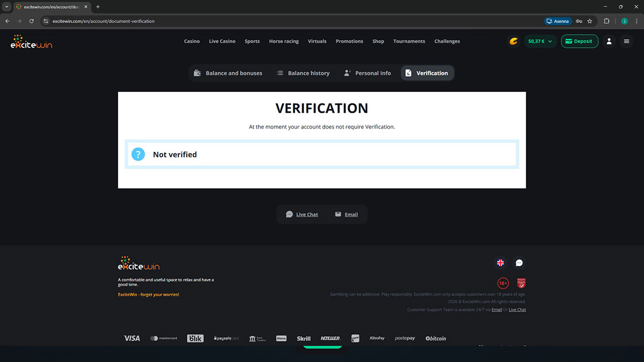Switch to Balance and bonuses tab

pyautogui.click(x=228, y=73)
